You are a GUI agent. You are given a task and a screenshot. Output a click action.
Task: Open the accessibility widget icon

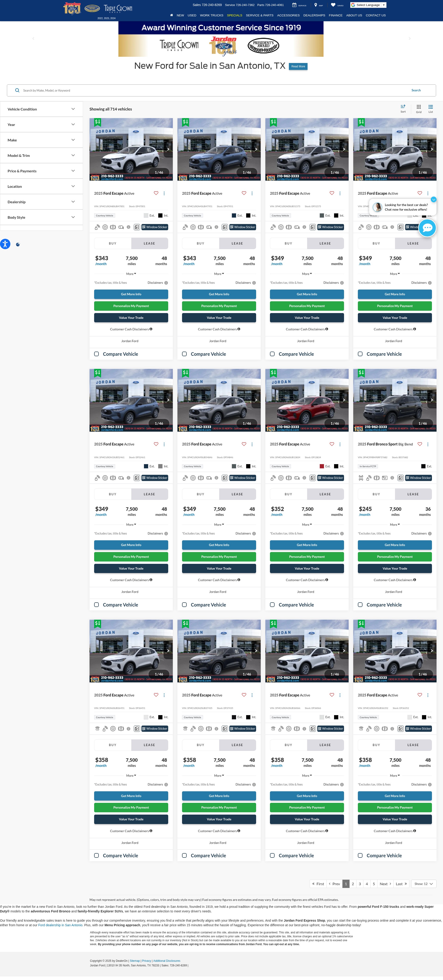click(5, 244)
